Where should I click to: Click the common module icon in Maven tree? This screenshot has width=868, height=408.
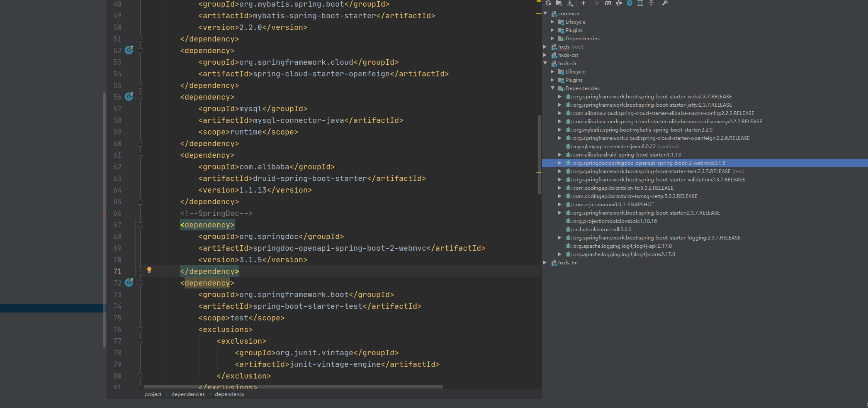coord(554,14)
